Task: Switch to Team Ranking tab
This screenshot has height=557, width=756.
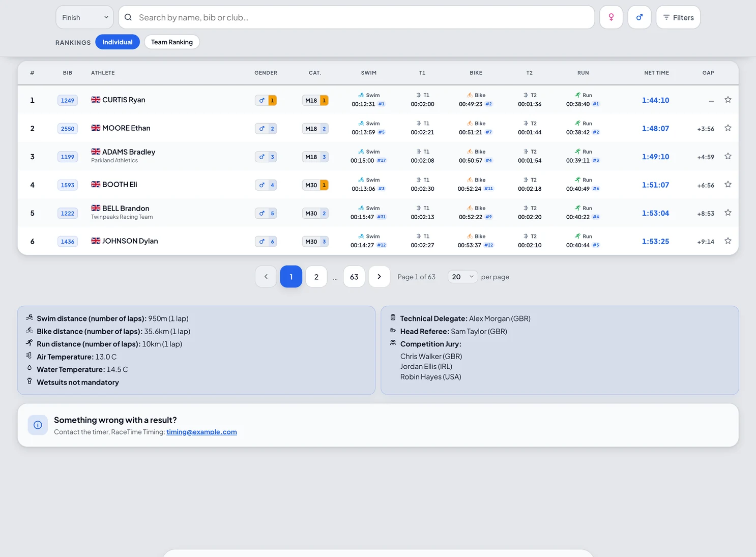Action: point(172,42)
